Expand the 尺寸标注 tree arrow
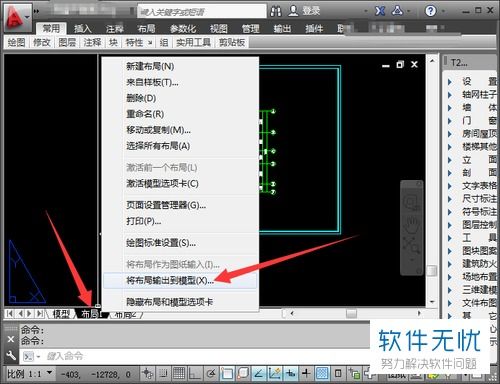The image size is (500, 384). tap(450, 199)
